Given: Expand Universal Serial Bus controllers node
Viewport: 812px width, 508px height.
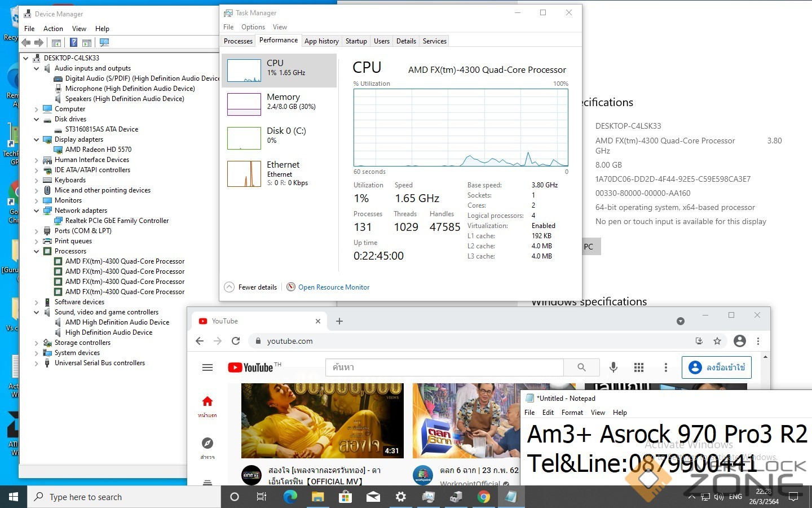Looking at the screenshot, I should pos(37,363).
